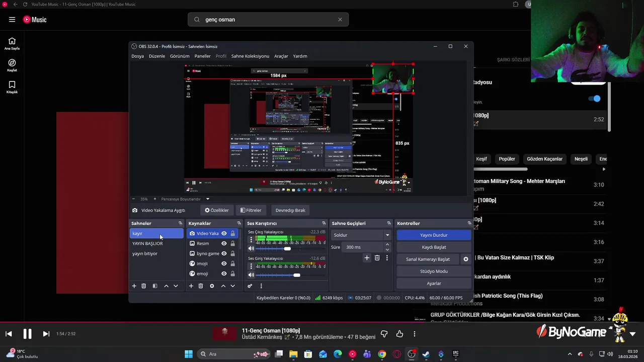Hide the Resim source
The image size is (644, 362).
[x=224, y=243]
